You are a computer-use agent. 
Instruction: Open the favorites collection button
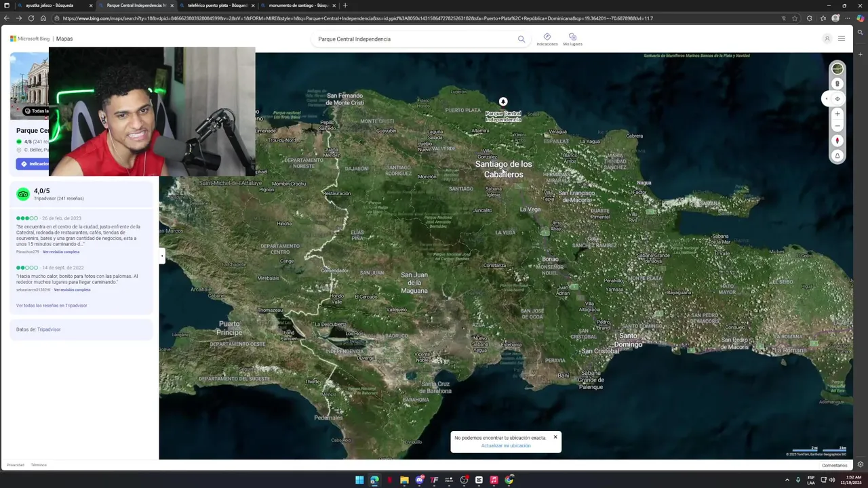point(823,18)
